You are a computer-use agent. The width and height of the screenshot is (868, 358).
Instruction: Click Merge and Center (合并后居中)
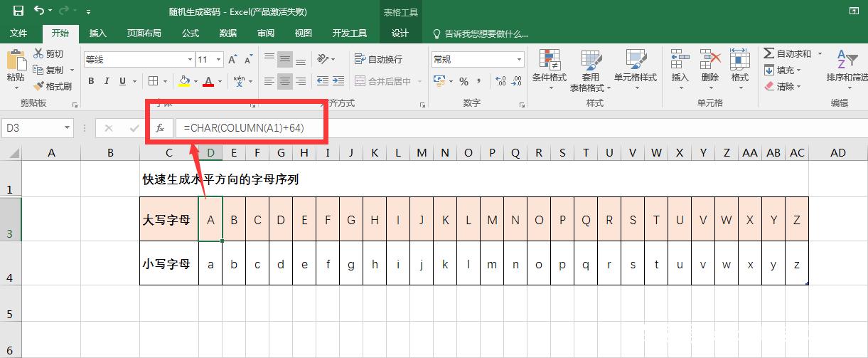pos(383,81)
